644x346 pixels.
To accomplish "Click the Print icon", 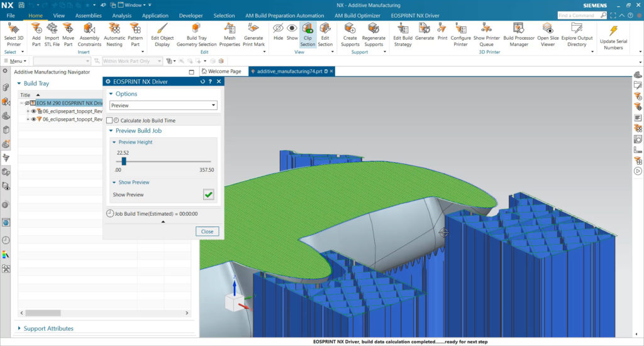I will pos(442,31).
